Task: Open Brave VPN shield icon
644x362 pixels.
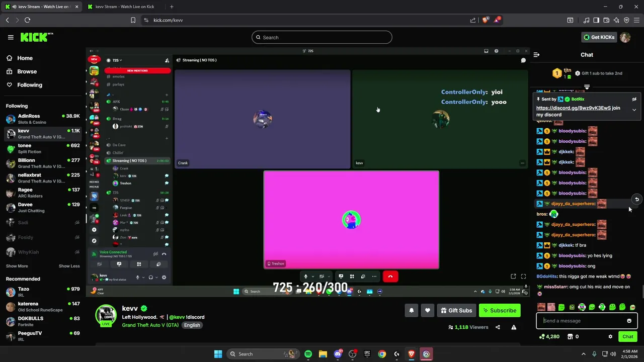Action: pyautogui.click(x=626, y=20)
